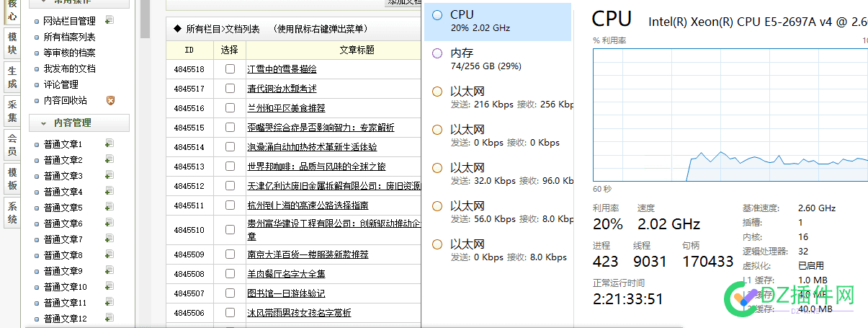Open article link 江雪中的雪景描绘
This screenshot has height=328, width=868.
point(282,69)
